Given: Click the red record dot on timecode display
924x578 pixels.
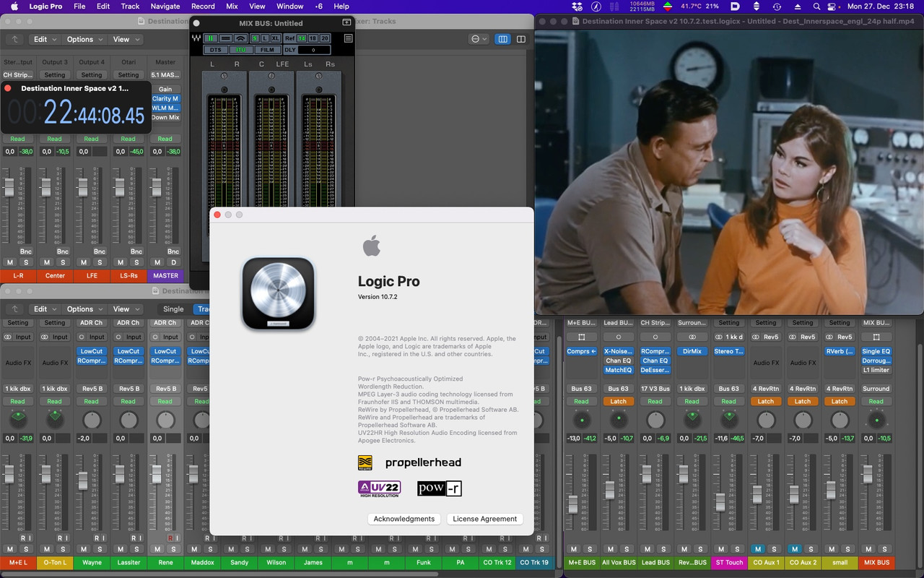Looking at the screenshot, I should pos(8,88).
